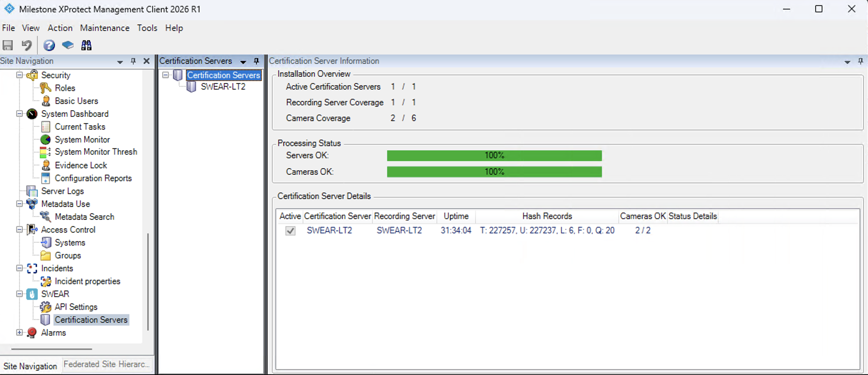This screenshot has height=375, width=868.
Task: Click the Undo toolbar icon
Action: pos(27,45)
